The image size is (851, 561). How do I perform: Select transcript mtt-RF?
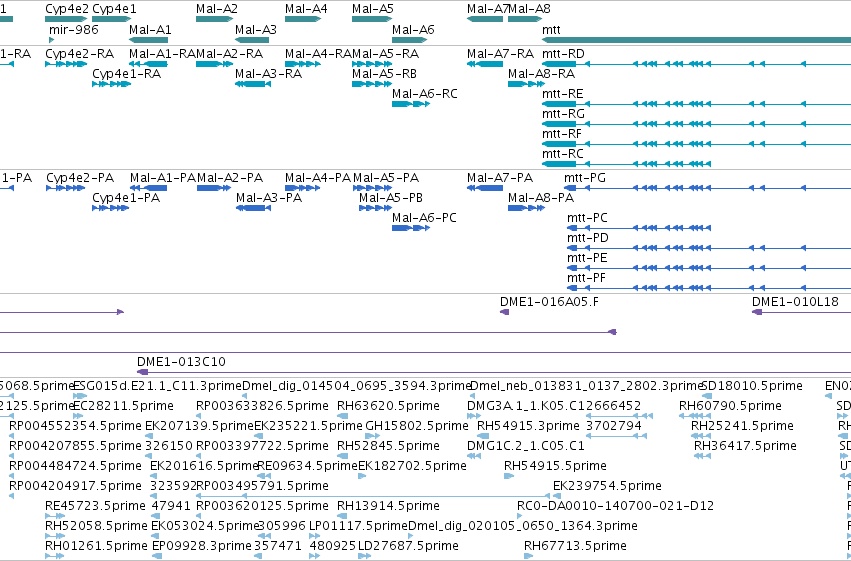(696, 144)
